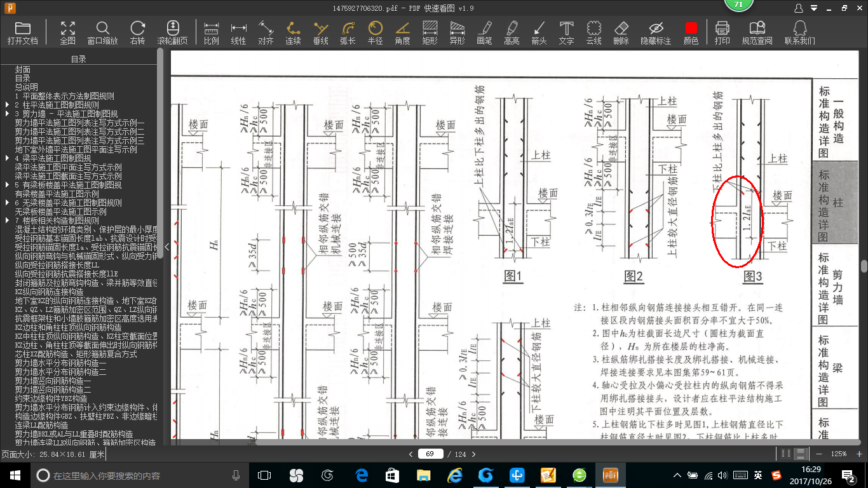Activate the 窗口缩放 window zoom tool

pos(102,32)
